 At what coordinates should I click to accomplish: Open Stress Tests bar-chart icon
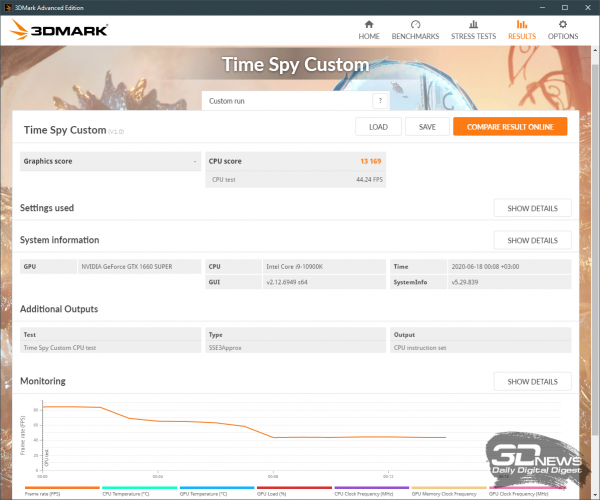point(473,24)
